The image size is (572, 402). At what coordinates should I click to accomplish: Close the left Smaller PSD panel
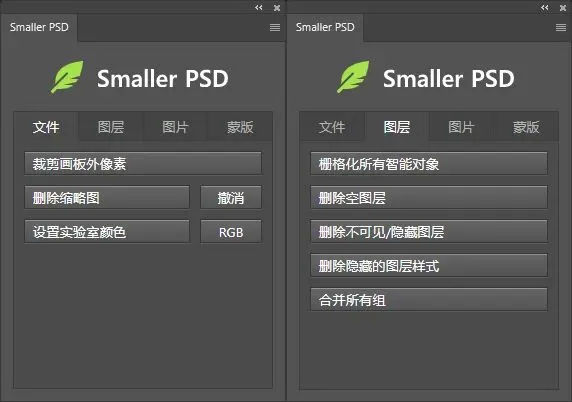pos(277,8)
